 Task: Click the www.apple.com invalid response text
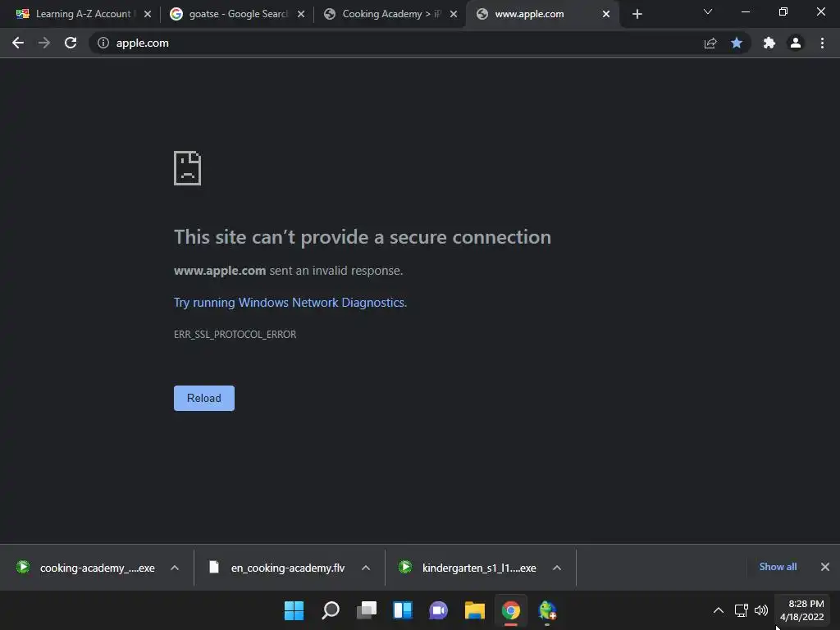[x=288, y=271]
